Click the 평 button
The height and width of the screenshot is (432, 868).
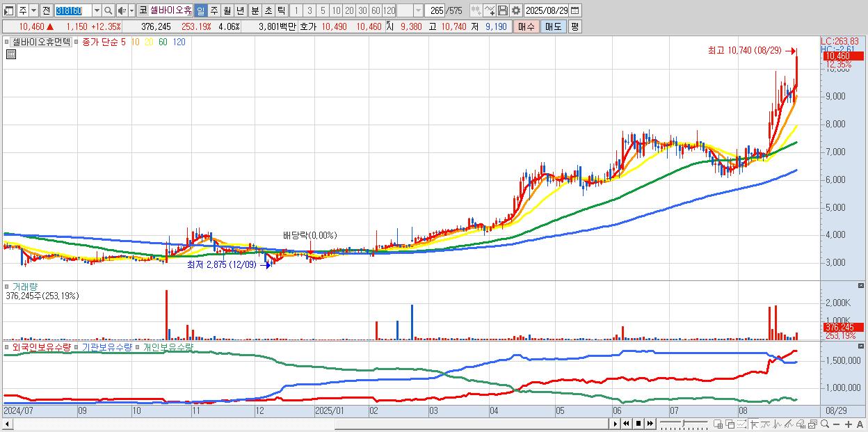[574, 26]
